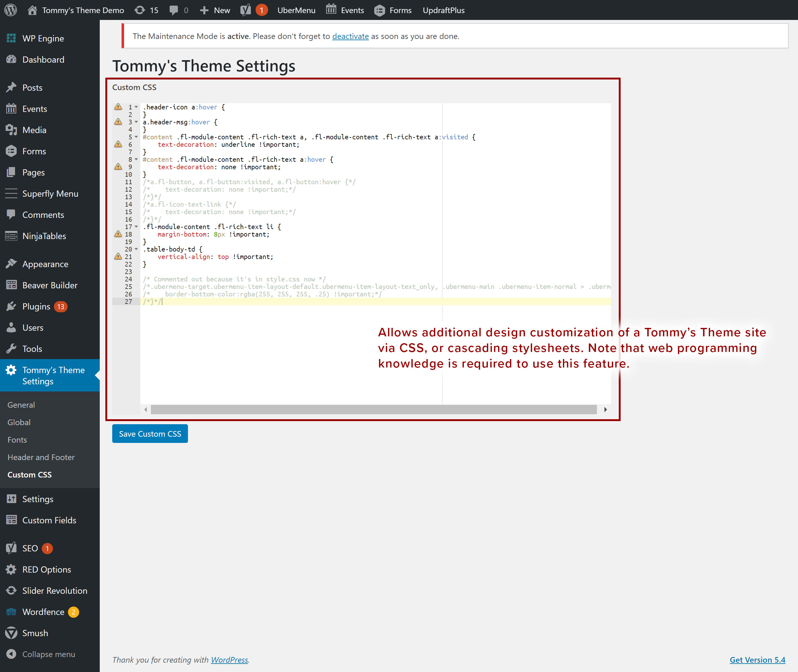Click the comments bubble icon in admin bar

point(174,10)
